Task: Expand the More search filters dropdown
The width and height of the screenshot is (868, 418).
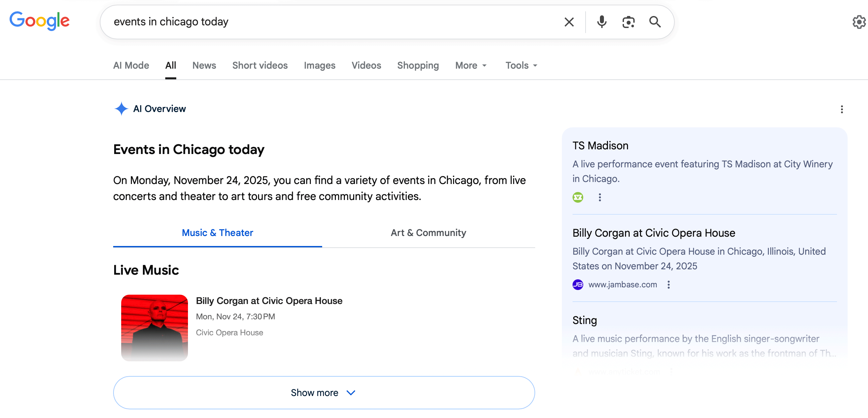Action: [470, 65]
